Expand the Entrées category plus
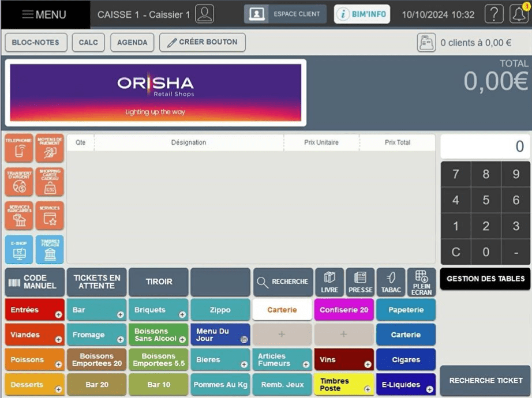Image resolution: width=532 pixels, height=398 pixels. point(59,315)
